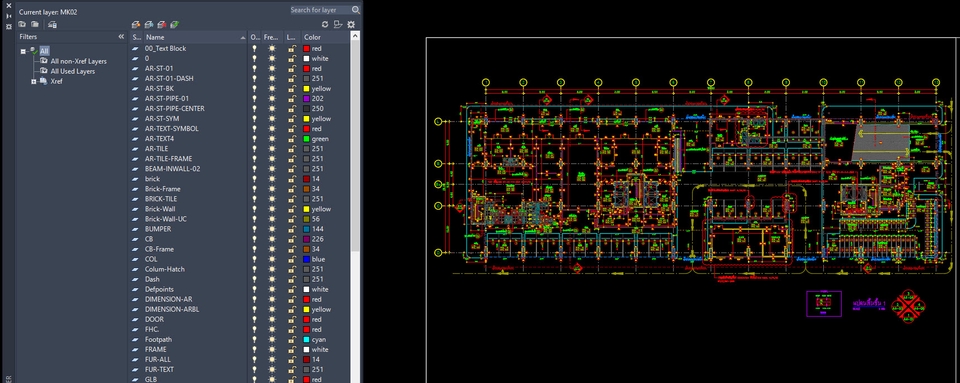Select the DIMENSION-ARBL layer name

coord(172,310)
